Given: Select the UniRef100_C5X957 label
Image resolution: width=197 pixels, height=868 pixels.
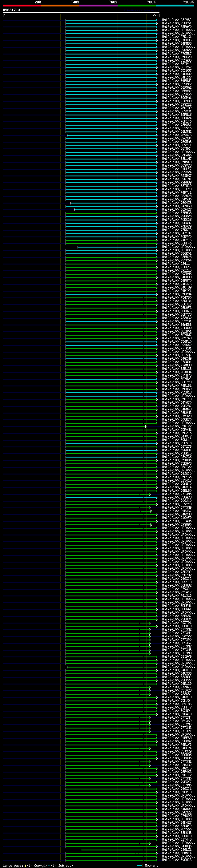Looking at the screenshot, I should coord(177,71).
